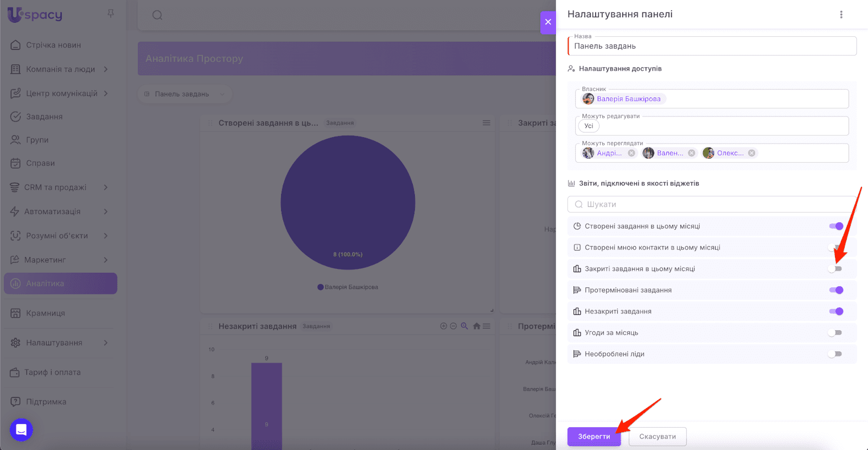Click the Налаштування доступів section heading
Image resolution: width=868 pixels, height=450 pixels.
pos(620,69)
